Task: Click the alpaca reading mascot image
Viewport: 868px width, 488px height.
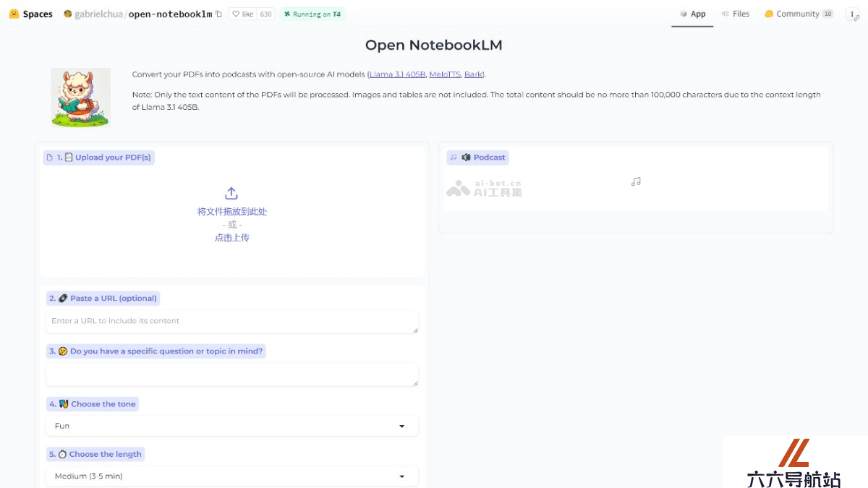Action: 80,98
